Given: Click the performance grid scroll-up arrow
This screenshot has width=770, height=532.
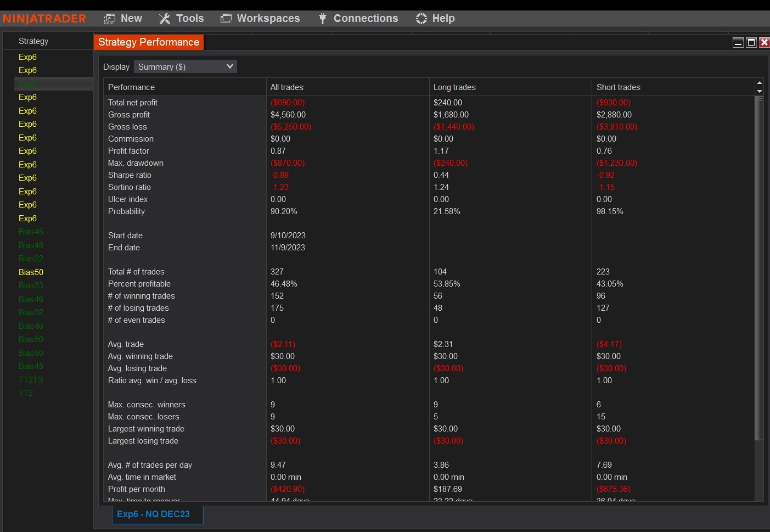Looking at the screenshot, I should [x=760, y=83].
